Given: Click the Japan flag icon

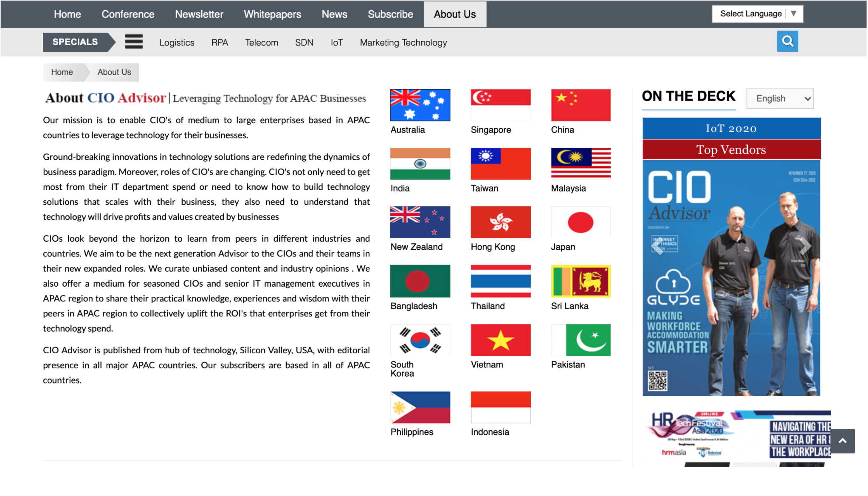Looking at the screenshot, I should (581, 223).
